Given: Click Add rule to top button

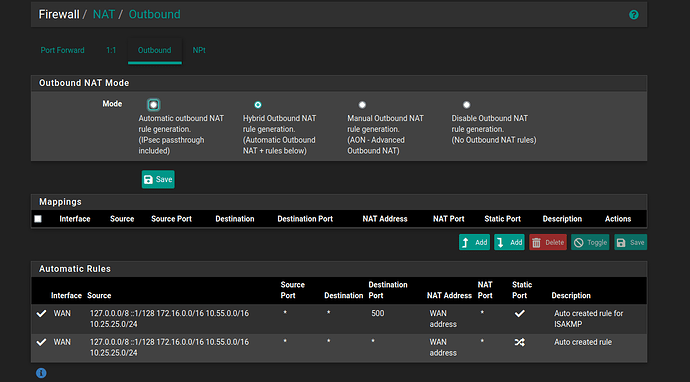Looking at the screenshot, I should click(x=474, y=242).
